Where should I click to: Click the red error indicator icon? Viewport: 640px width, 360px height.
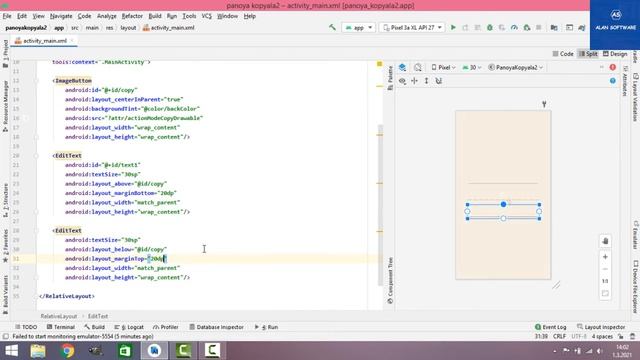613,67
